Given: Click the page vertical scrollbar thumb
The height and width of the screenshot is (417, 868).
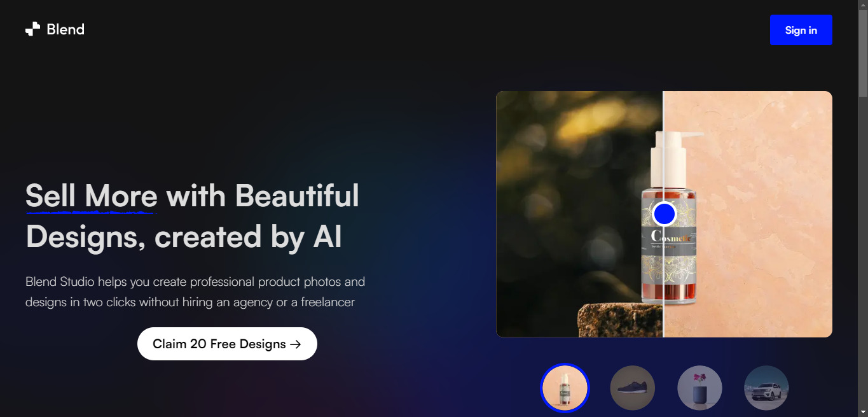Looking at the screenshot, I should pos(863,54).
